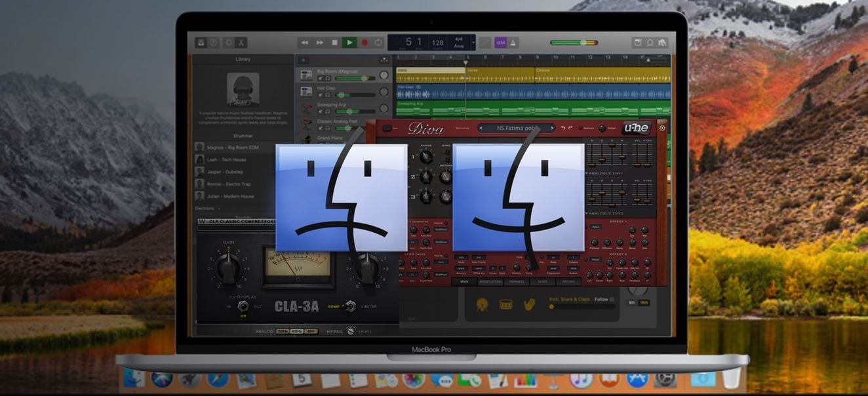Open Safari from the Dock

point(218,380)
